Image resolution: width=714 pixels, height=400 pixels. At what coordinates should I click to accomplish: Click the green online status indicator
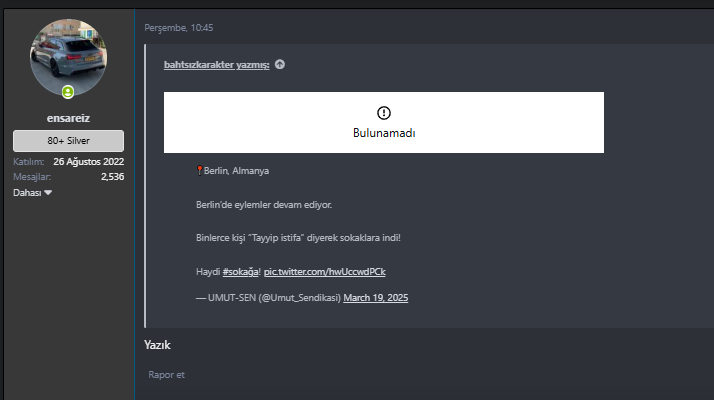point(68,92)
